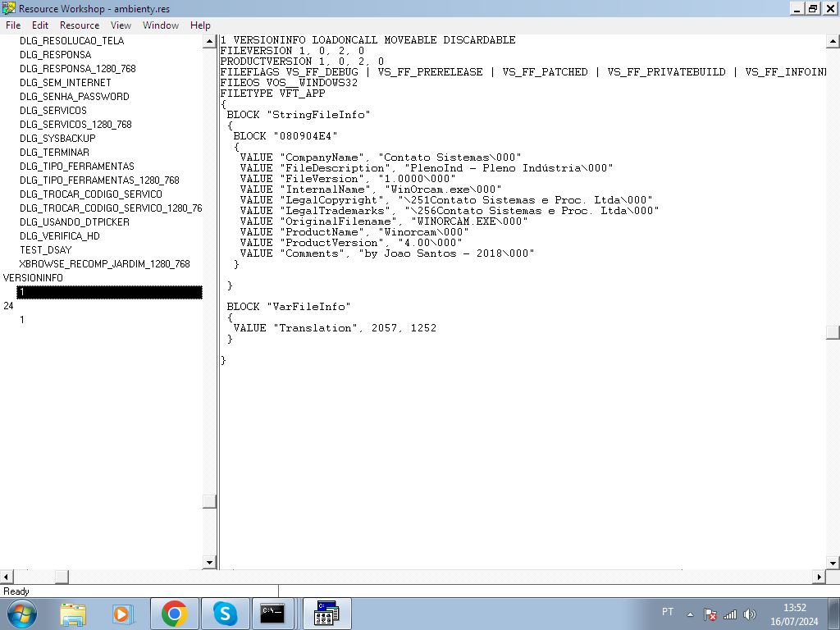Select item 1 under type 24
This screenshot has height=630, width=840.
[22, 319]
